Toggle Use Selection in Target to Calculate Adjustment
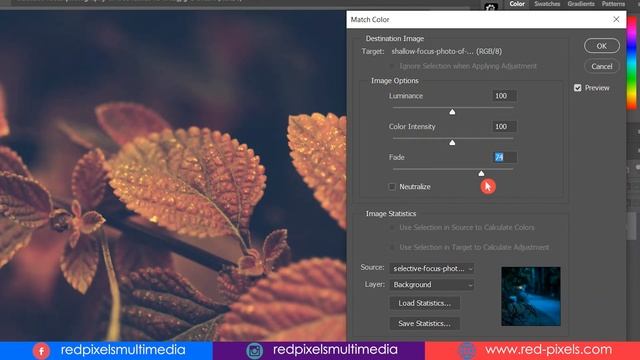The height and width of the screenshot is (360, 640). coord(392,247)
